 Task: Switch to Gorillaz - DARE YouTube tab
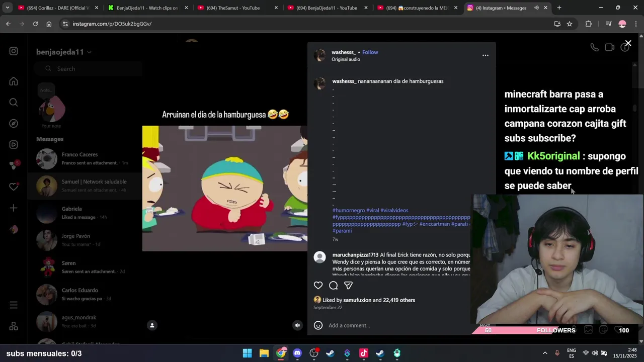57,8
